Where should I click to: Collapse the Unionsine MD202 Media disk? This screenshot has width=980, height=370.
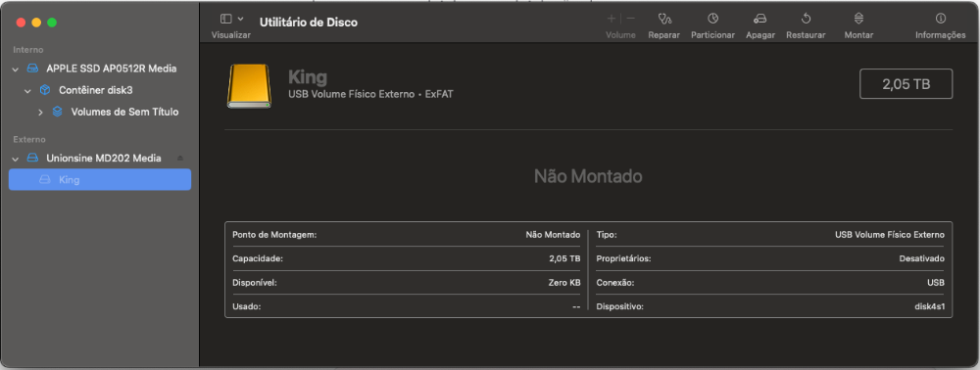tap(15, 159)
